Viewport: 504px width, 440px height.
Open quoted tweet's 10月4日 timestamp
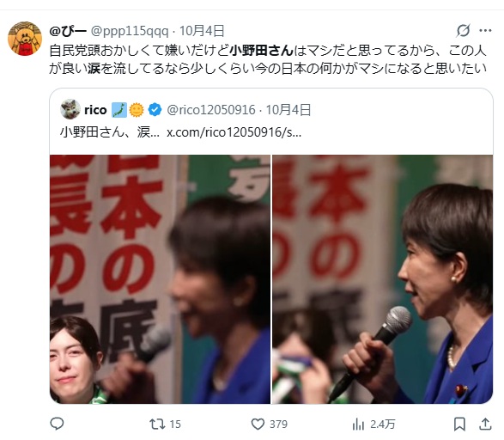click(288, 110)
